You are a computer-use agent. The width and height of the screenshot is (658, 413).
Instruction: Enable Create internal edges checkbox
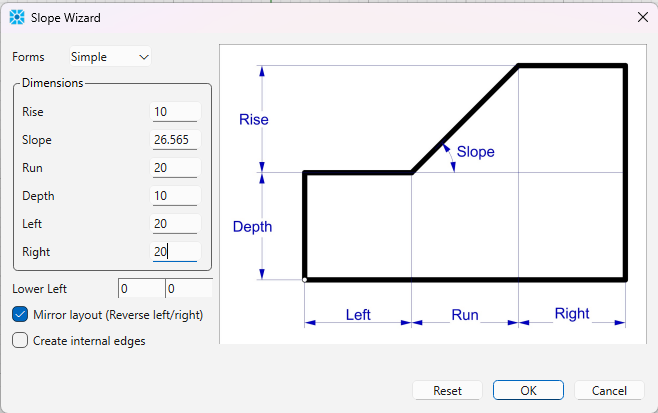(20, 340)
